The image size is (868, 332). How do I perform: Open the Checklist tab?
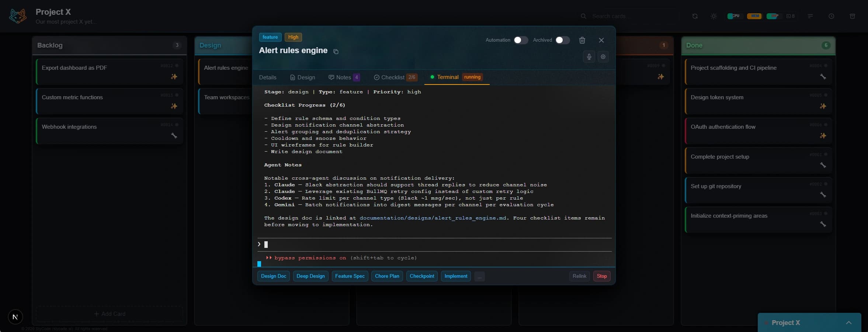pos(395,77)
